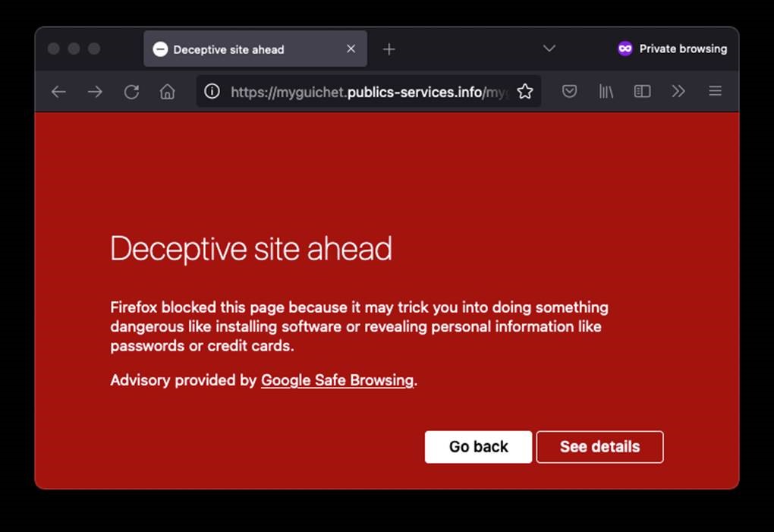Focus the address bar showing myguichet URL
774x532 pixels.
coord(364,92)
